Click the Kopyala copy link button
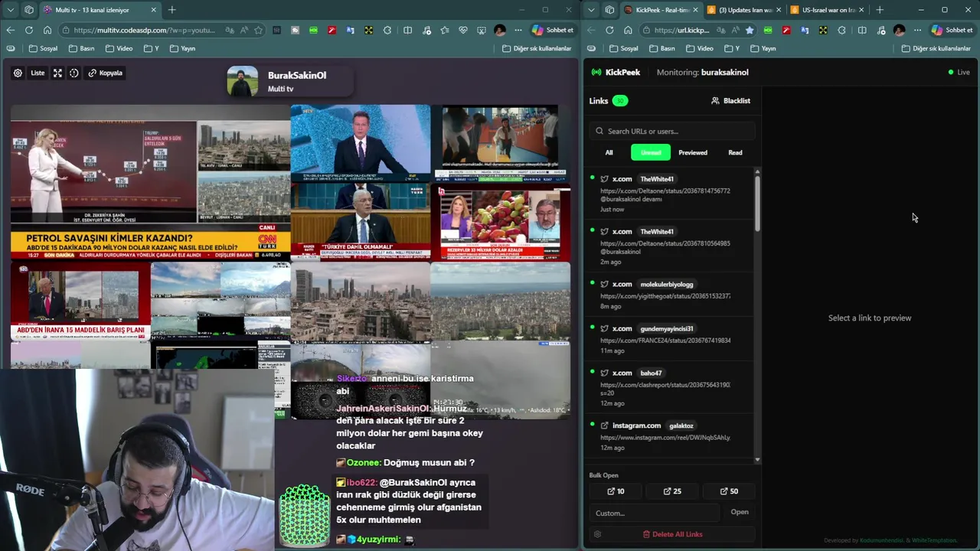The width and height of the screenshot is (980, 551). tap(106, 73)
